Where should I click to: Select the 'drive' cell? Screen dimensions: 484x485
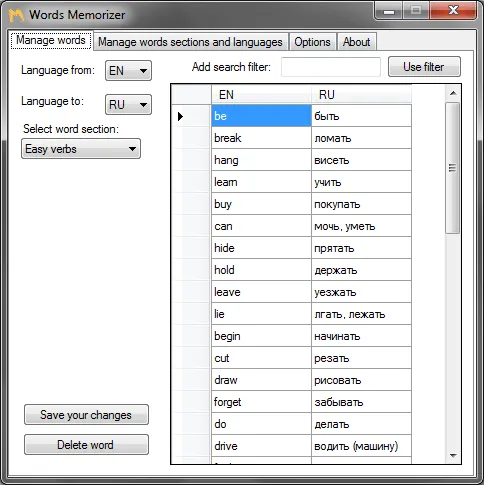coord(261,446)
